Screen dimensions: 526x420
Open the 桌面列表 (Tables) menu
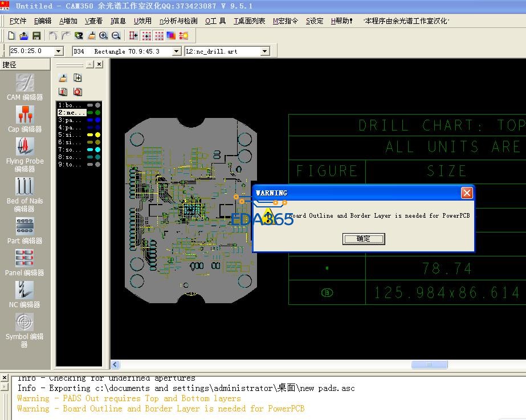coord(249,21)
